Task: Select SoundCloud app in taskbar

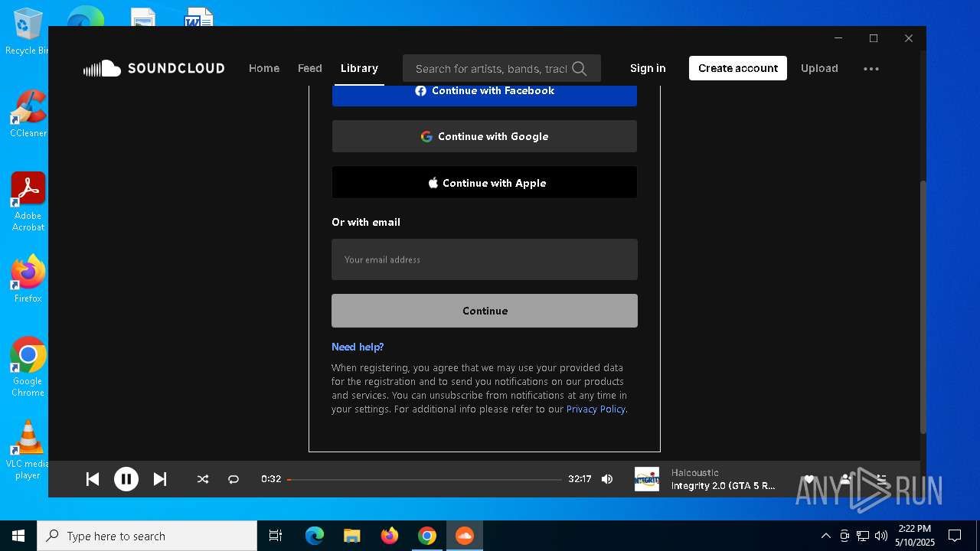Action: tap(465, 536)
